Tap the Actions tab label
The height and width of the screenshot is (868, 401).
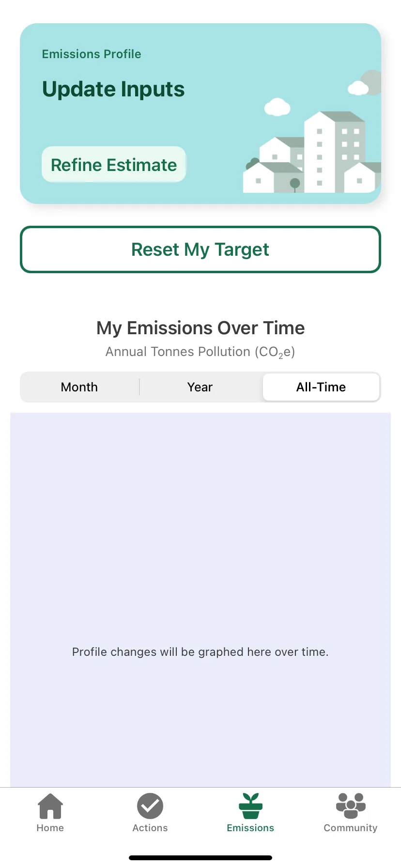pos(150,828)
